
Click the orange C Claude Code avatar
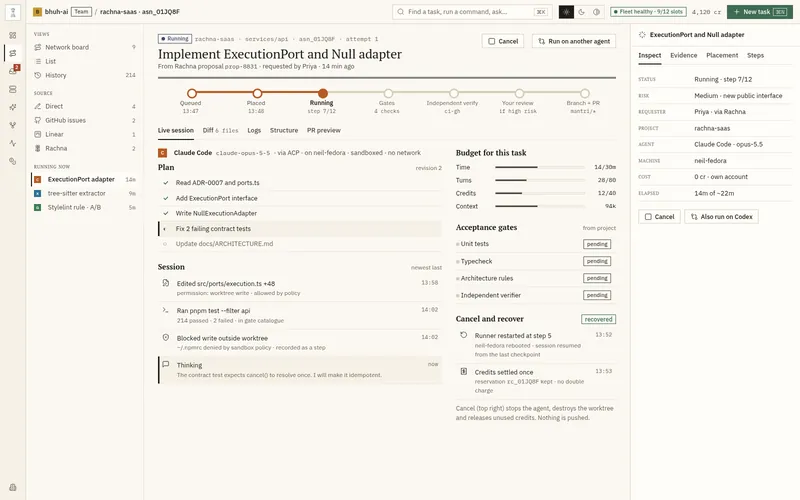coord(162,153)
